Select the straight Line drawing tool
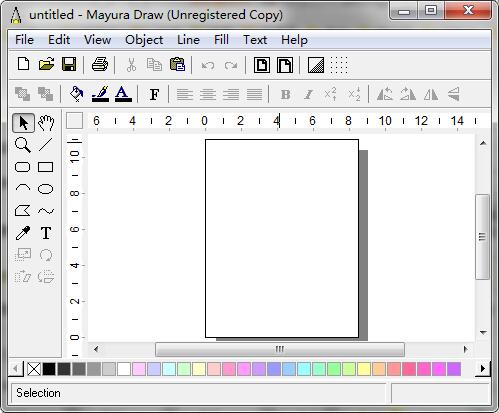 [46, 145]
